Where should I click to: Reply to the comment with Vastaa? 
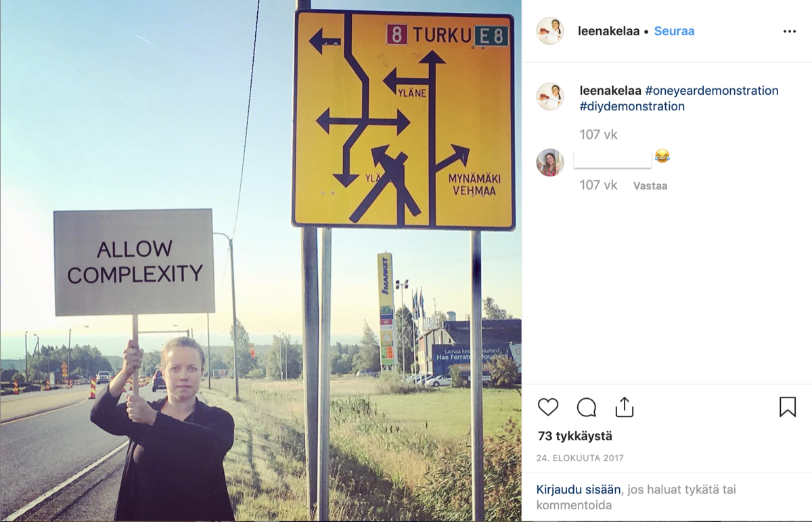click(x=650, y=186)
